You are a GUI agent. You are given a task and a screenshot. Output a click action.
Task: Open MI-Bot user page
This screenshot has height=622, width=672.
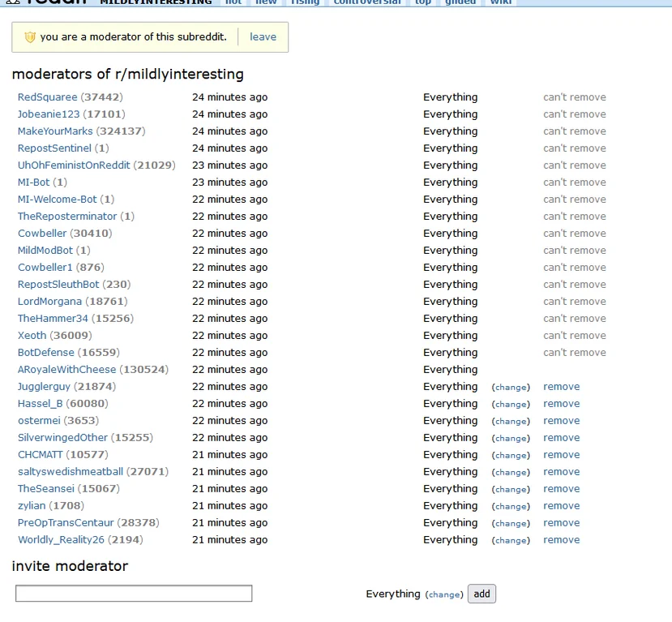[x=33, y=182]
